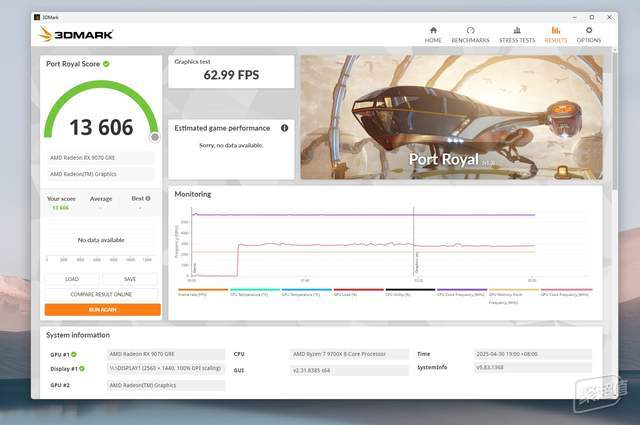640x425 pixels.
Task: Click the System information heading
Action: pos(78,335)
